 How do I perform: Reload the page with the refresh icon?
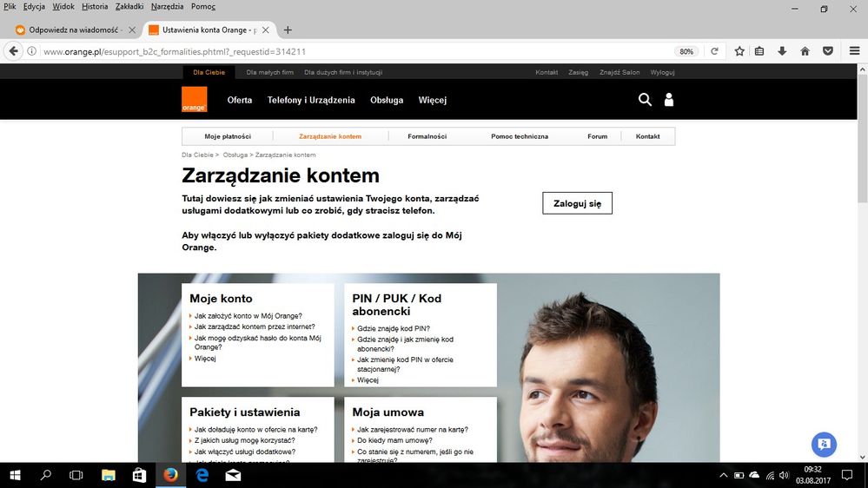click(714, 51)
